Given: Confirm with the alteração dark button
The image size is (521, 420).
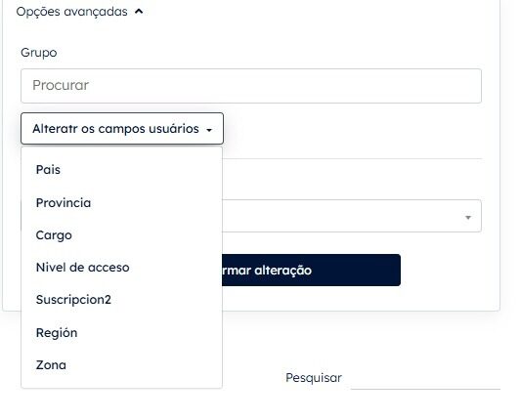Looking at the screenshot, I should coord(311,270).
